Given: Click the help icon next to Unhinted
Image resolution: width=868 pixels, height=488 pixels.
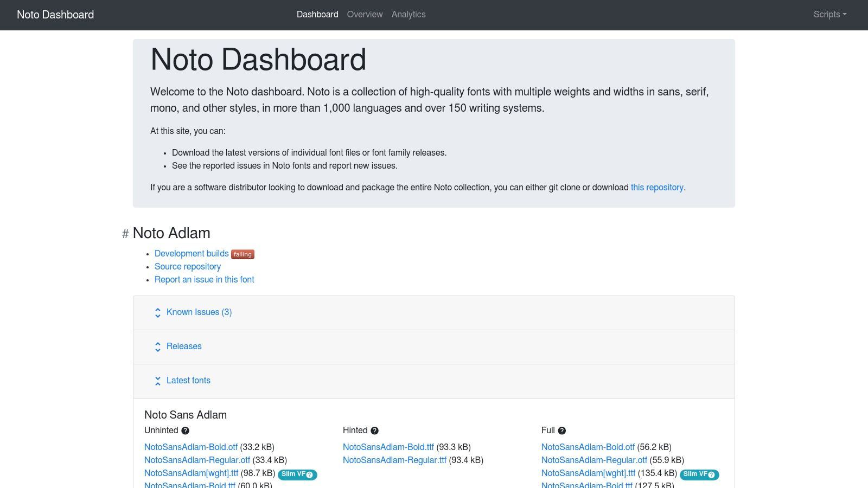Looking at the screenshot, I should tap(185, 431).
